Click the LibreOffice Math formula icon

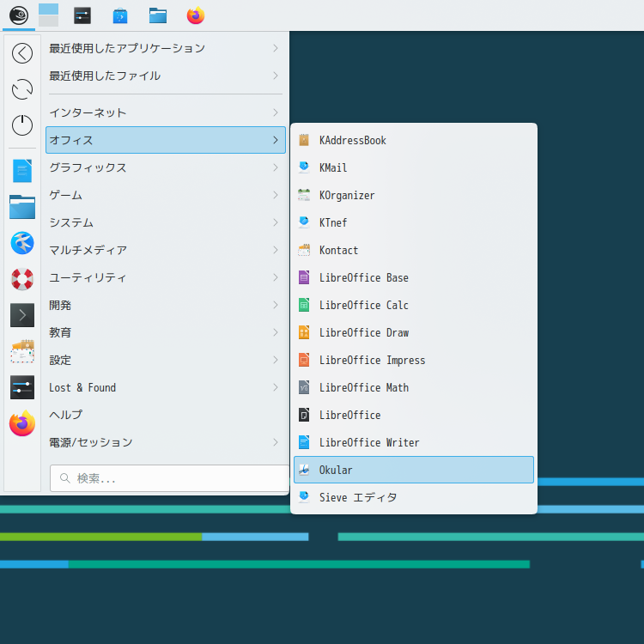(304, 387)
